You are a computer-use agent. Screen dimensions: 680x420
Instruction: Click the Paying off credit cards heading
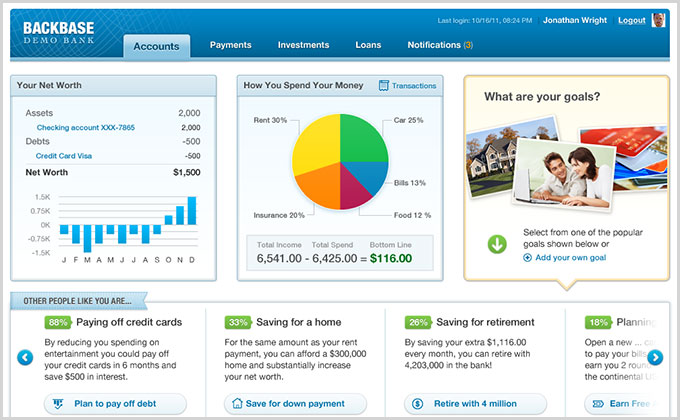129,322
